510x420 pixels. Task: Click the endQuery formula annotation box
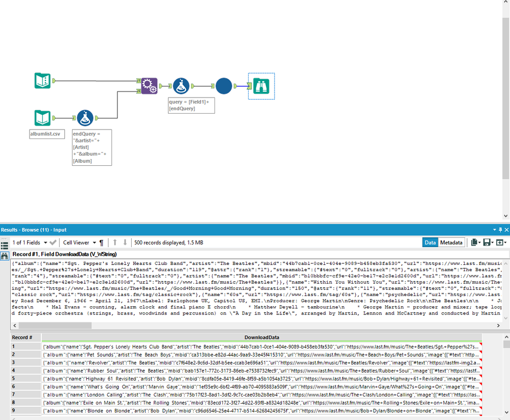coord(92,147)
